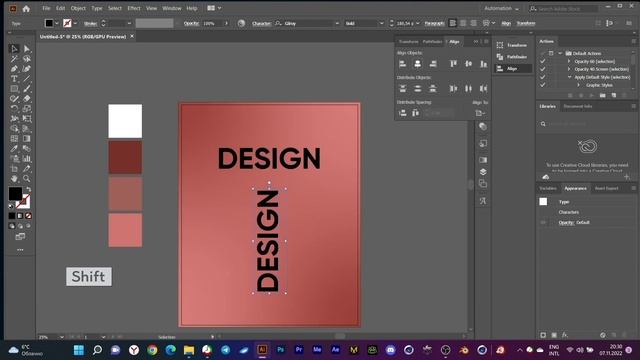The image size is (640, 360).
Task: Click horizontal align right icon
Action: tap(433, 64)
